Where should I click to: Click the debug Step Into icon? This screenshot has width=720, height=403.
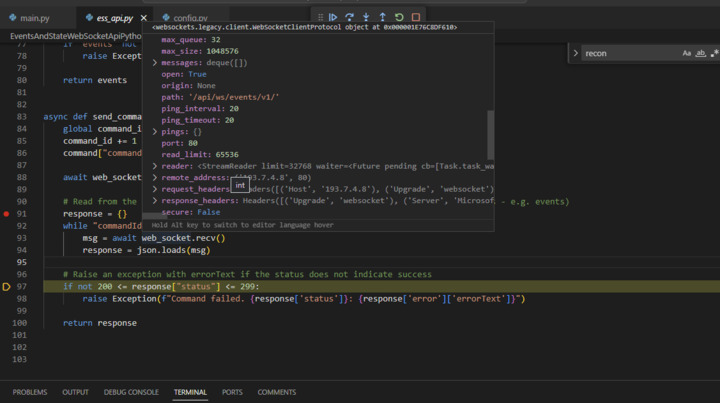pos(366,17)
